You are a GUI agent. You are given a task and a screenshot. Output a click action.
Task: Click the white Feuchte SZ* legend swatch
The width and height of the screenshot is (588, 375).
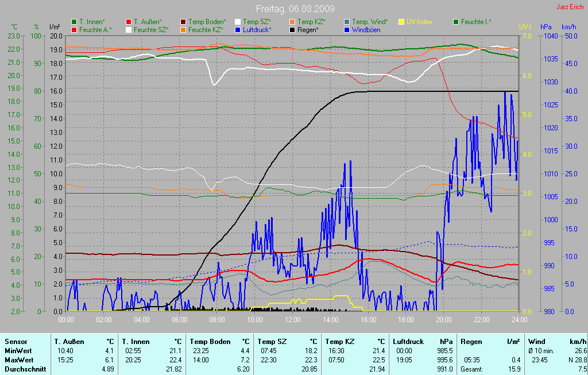pyautogui.click(x=129, y=30)
